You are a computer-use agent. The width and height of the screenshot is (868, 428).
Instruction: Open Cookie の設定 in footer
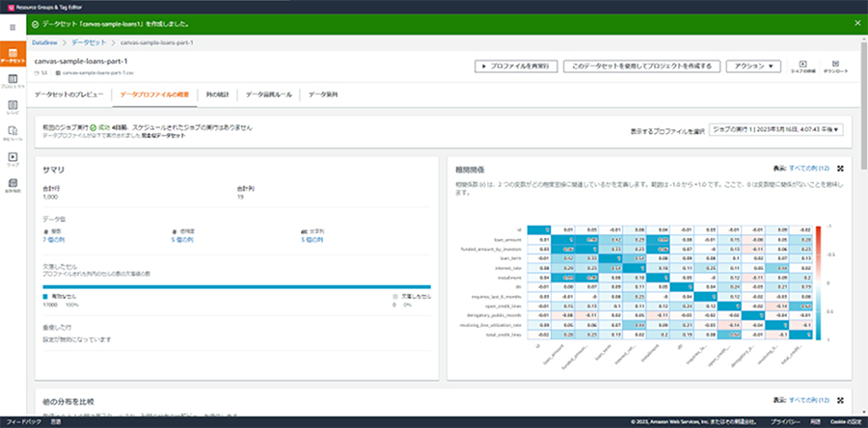(x=845, y=422)
